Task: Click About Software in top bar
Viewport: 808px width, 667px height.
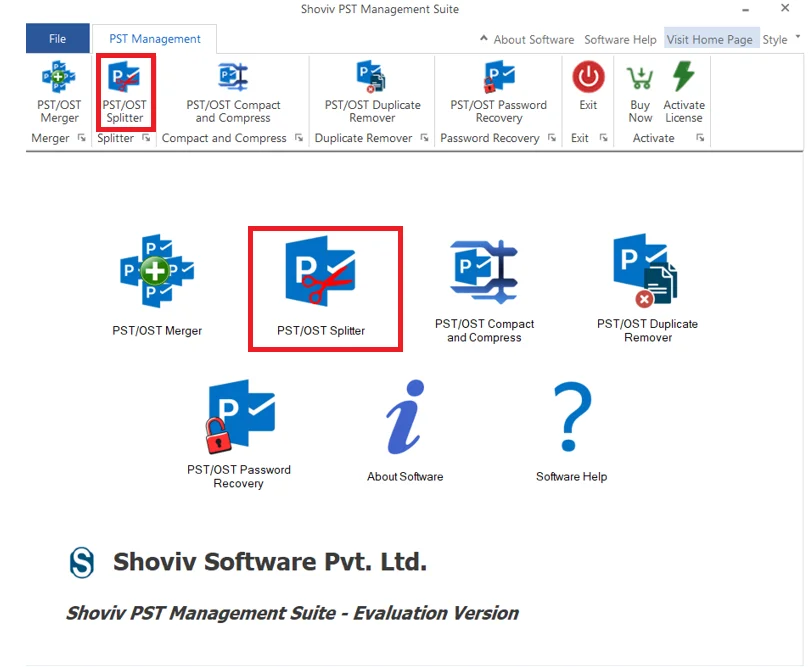Action: click(x=533, y=39)
